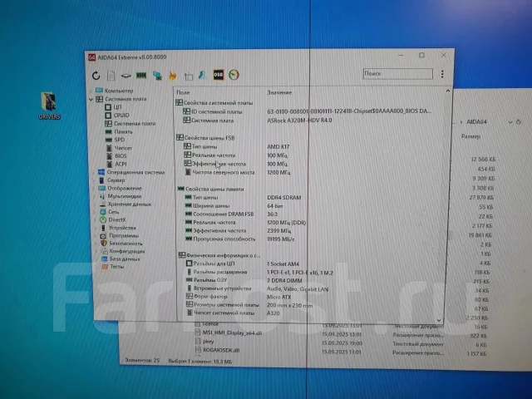Expand the Сеть tree node

pyautogui.click(x=95, y=212)
